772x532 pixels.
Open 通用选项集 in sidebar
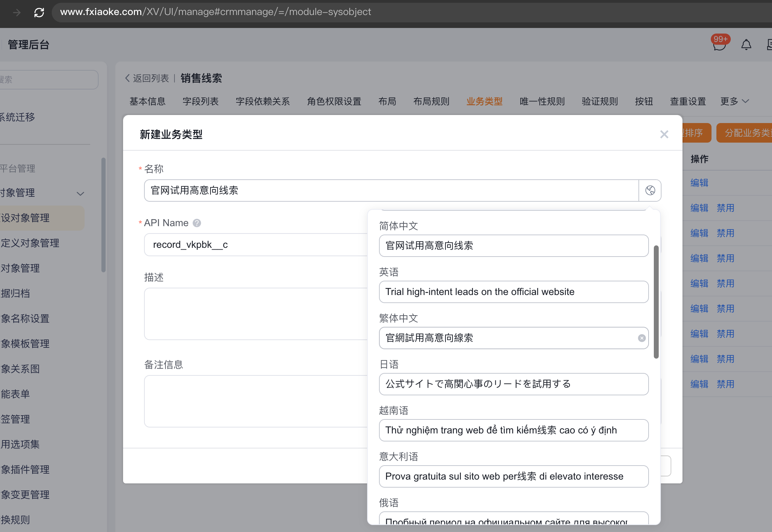click(x=20, y=444)
